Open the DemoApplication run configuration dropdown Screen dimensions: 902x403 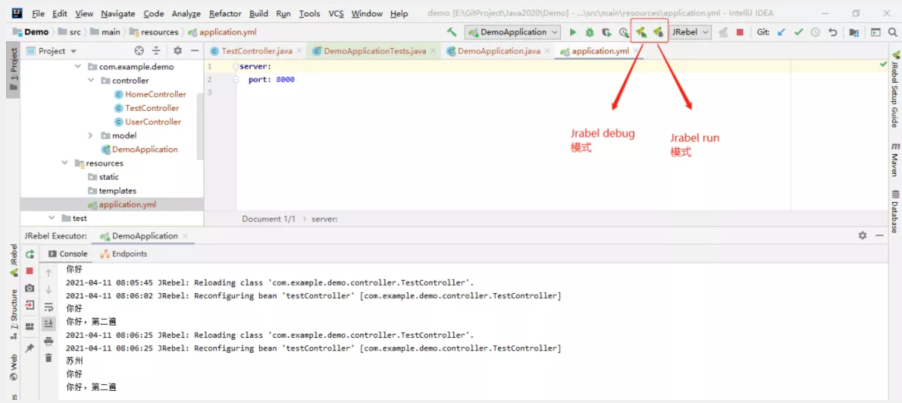click(x=513, y=32)
